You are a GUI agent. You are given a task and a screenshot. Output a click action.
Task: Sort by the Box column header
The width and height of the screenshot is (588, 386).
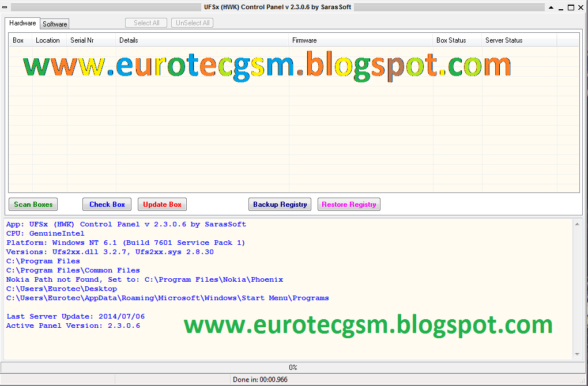click(x=21, y=40)
